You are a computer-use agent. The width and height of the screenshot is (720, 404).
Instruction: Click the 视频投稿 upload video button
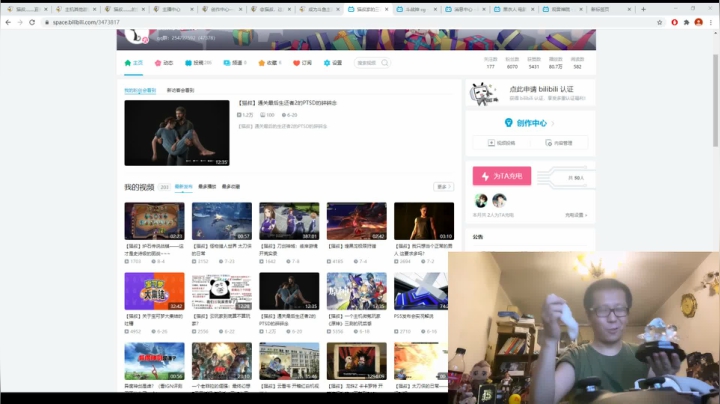pos(501,143)
